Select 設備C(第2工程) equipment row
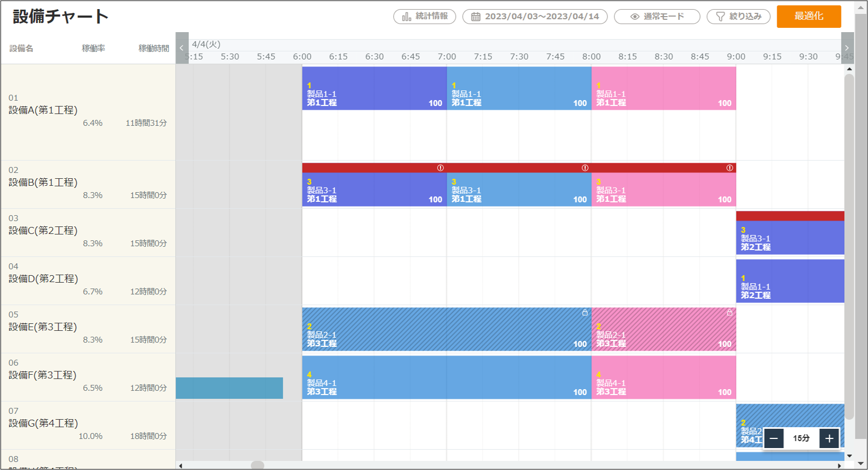The image size is (868, 470). (88, 233)
